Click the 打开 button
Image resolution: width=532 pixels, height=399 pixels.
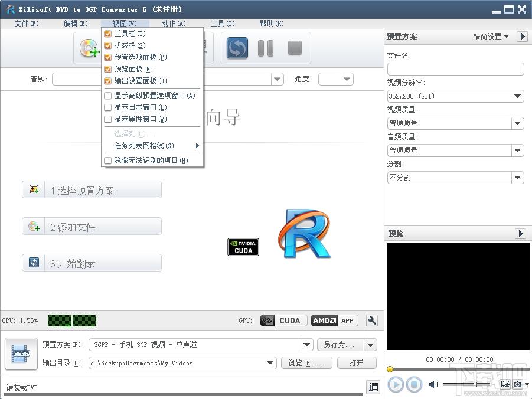coord(357,363)
